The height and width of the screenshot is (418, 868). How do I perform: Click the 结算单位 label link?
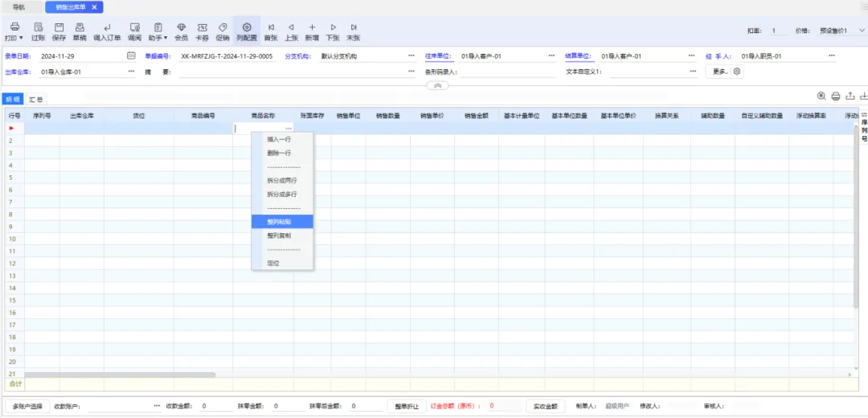579,56
